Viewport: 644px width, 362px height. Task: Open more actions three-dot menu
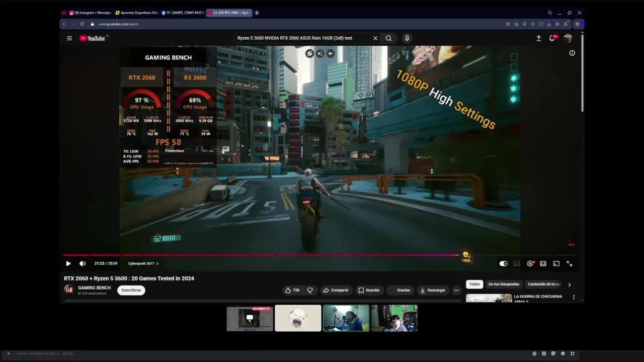(456, 290)
